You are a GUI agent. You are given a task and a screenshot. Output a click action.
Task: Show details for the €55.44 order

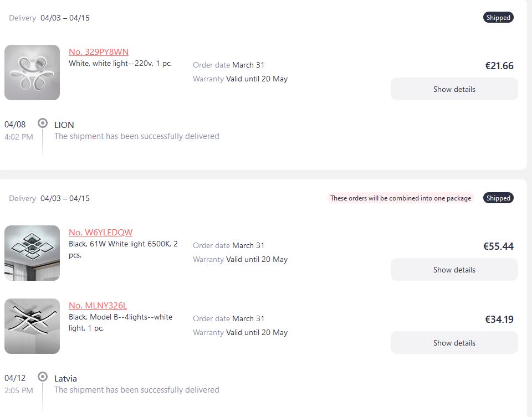coord(454,270)
